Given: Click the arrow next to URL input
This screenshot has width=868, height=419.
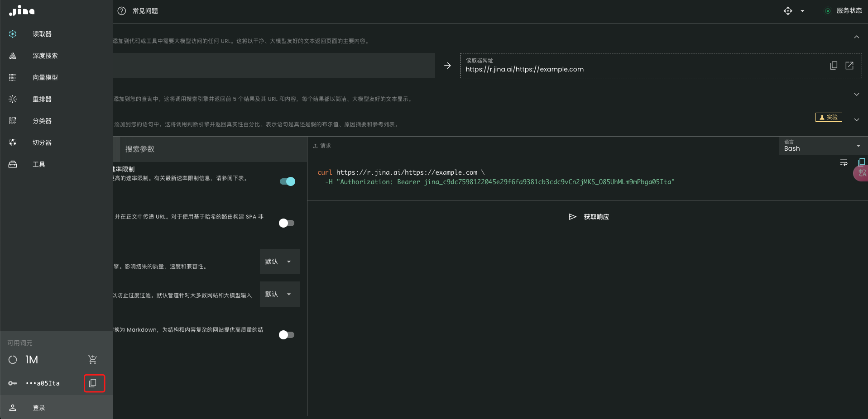Looking at the screenshot, I should [x=447, y=66].
